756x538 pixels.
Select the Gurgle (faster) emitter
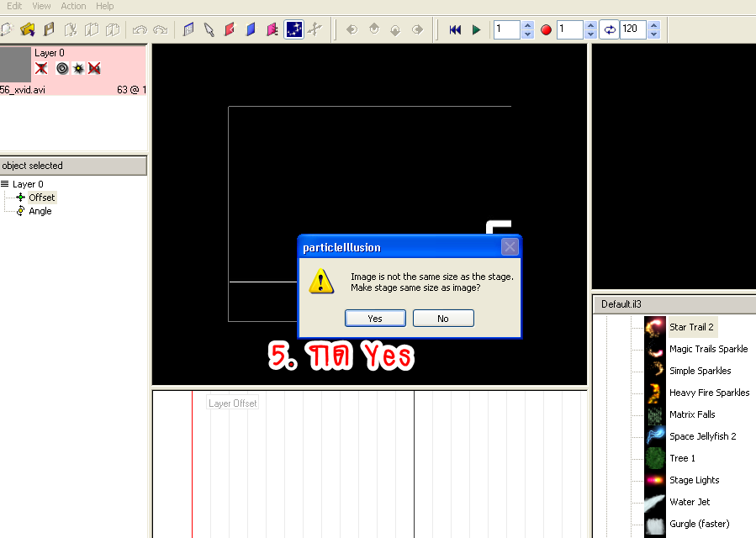699,524
